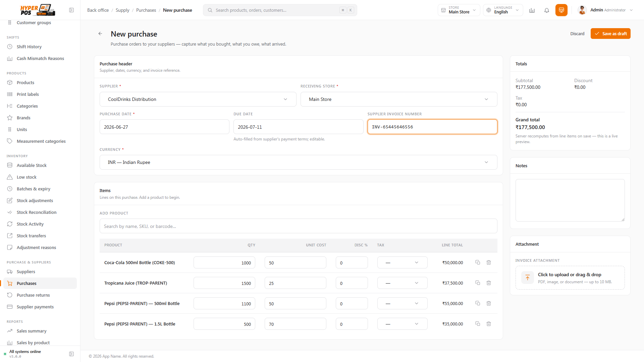Open the Tax dropdown for Coca-Cola line
644x362 pixels.
click(x=402, y=262)
